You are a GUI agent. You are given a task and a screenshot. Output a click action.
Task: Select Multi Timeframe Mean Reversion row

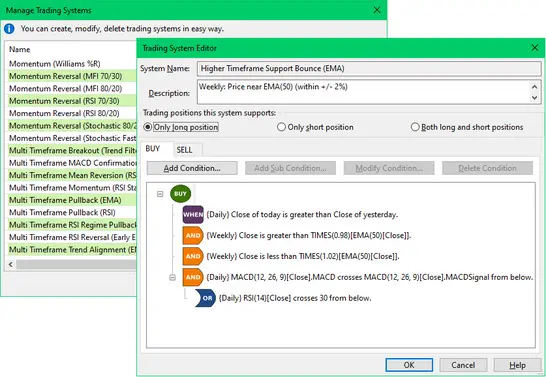72,175
